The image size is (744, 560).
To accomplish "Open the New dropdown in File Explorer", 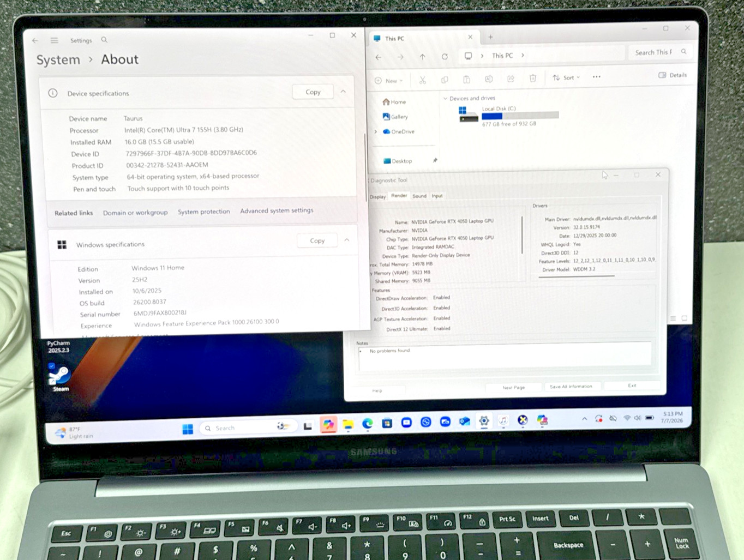I will click(389, 81).
